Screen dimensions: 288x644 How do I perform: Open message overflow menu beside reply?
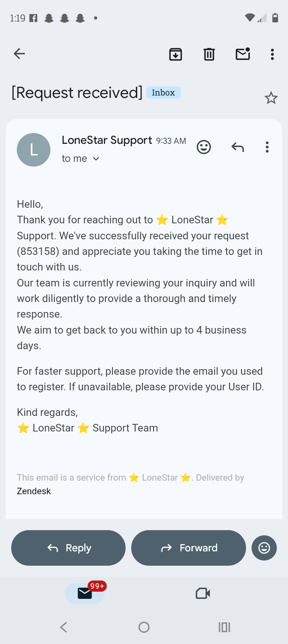pyautogui.click(x=267, y=147)
